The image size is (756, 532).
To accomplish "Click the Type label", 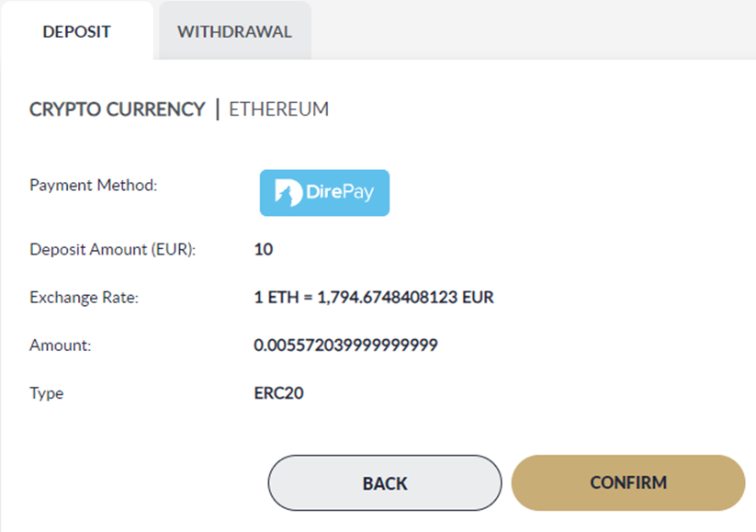I will 46,393.
